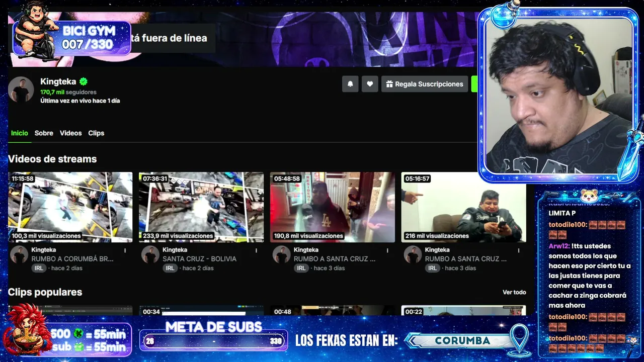Open the popular clip marked 00:22

463,311
